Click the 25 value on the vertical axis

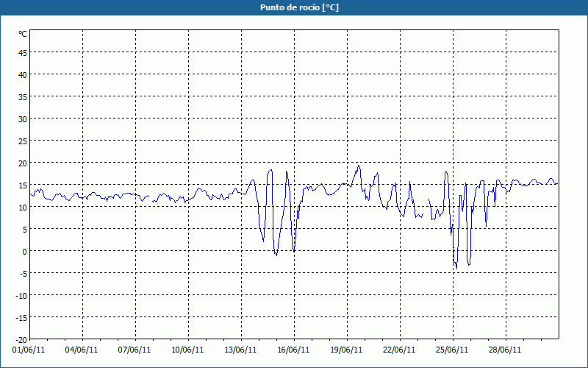(x=23, y=141)
